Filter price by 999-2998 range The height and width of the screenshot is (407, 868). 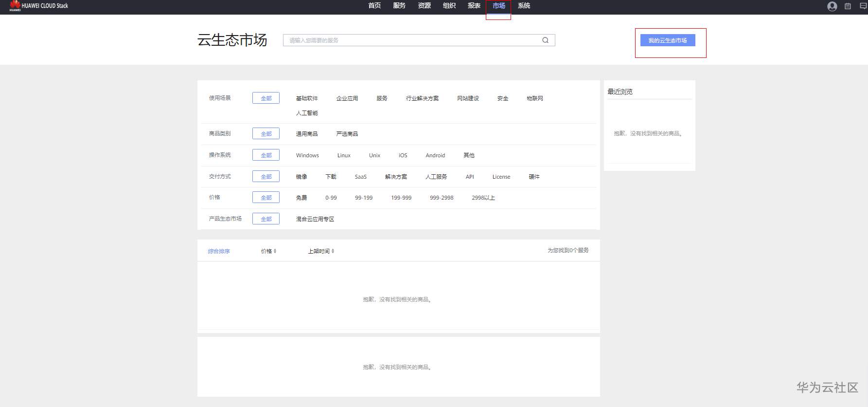pyautogui.click(x=442, y=198)
